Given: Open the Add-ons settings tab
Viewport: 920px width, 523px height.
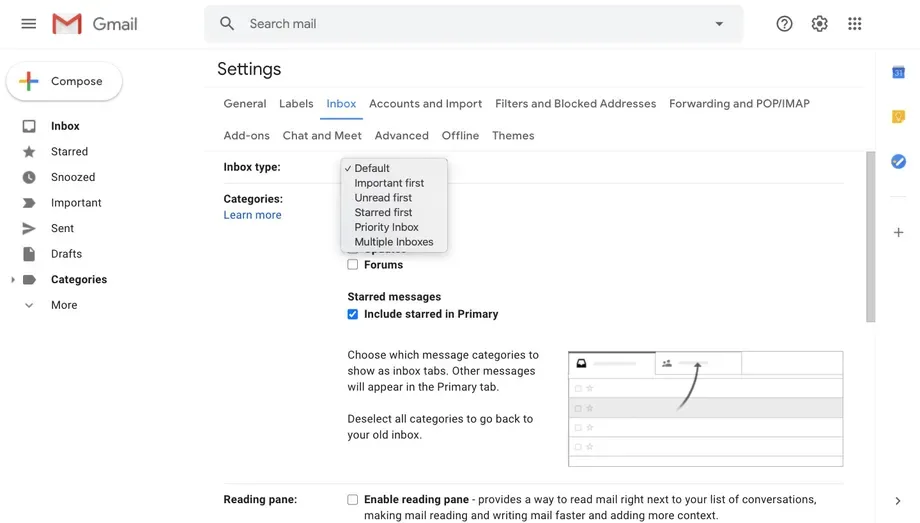Looking at the screenshot, I should (246, 136).
